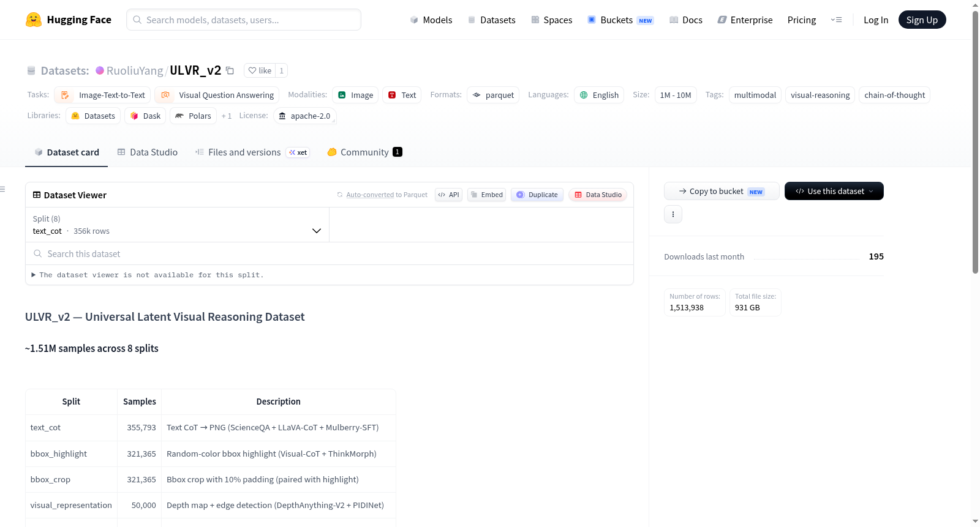The image size is (980, 527).
Task: Click the Sign Up button
Action: click(x=922, y=20)
